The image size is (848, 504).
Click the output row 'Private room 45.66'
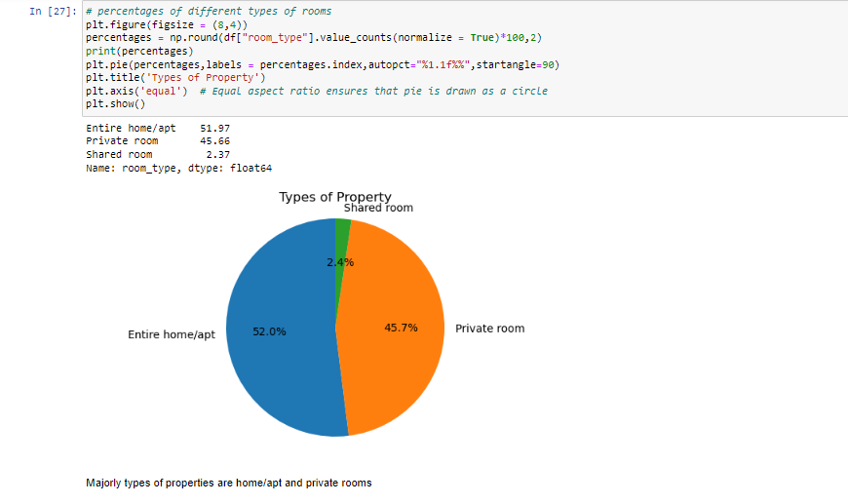click(x=158, y=141)
